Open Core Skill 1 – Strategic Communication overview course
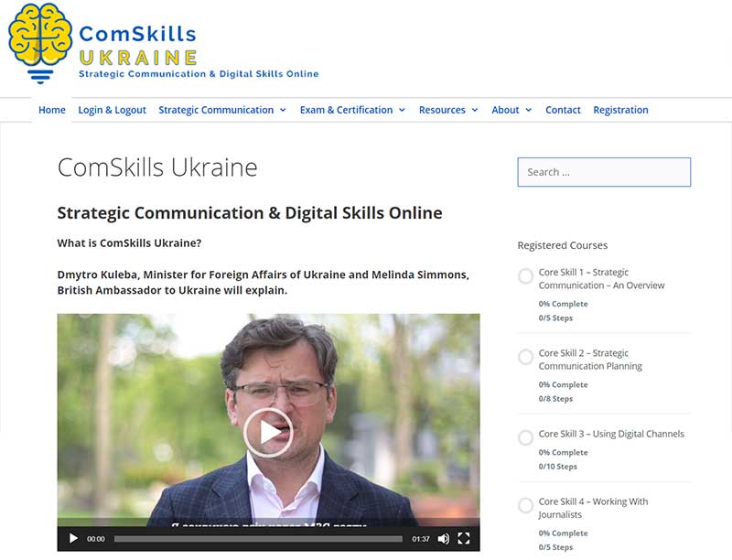Image resolution: width=732 pixels, height=560 pixels. [601, 278]
